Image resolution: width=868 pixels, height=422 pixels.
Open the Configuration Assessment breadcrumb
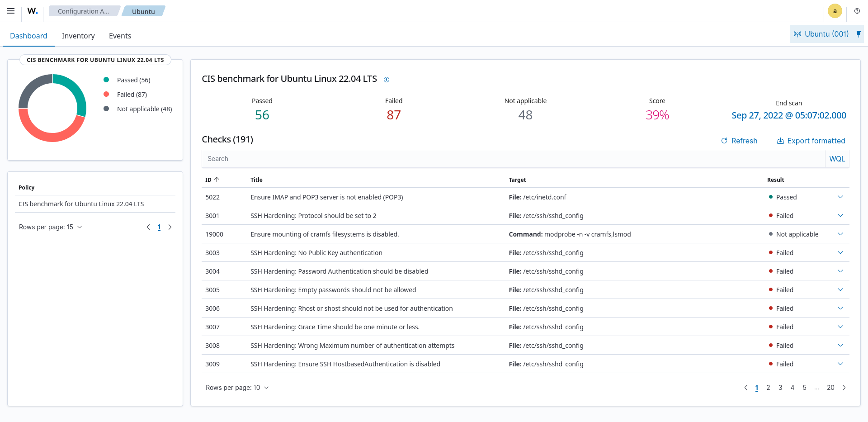[x=83, y=11]
